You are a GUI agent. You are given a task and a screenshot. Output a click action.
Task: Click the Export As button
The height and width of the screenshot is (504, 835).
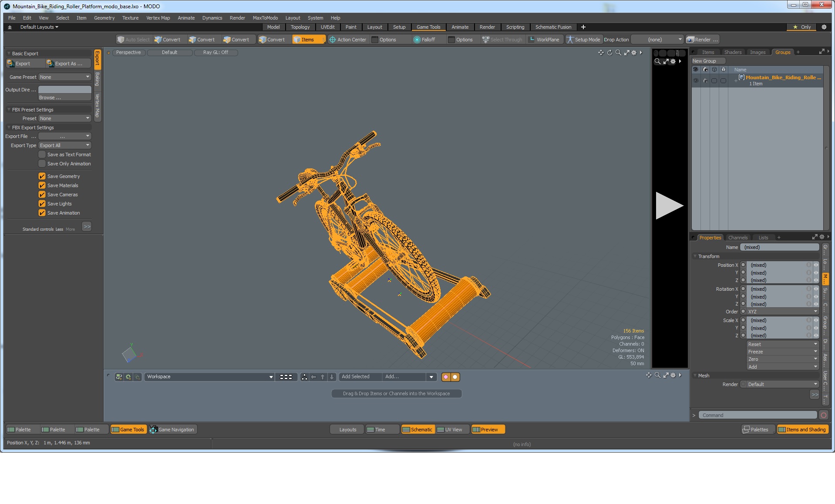pyautogui.click(x=68, y=64)
